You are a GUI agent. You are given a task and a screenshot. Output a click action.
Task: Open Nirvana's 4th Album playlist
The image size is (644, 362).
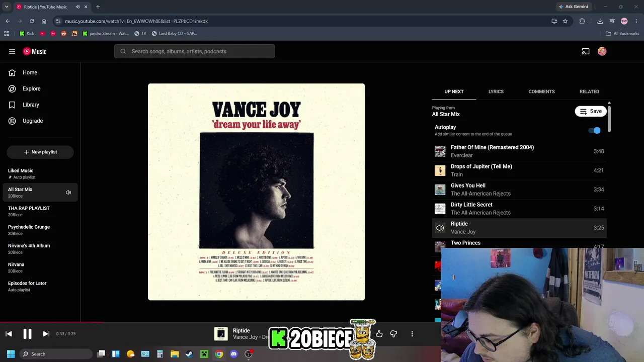coord(40,249)
